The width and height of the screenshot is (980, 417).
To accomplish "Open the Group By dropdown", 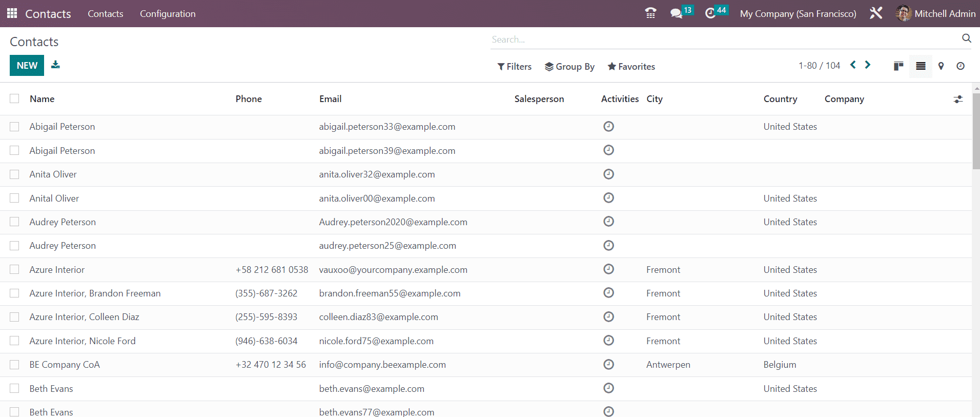I will 569,67.
